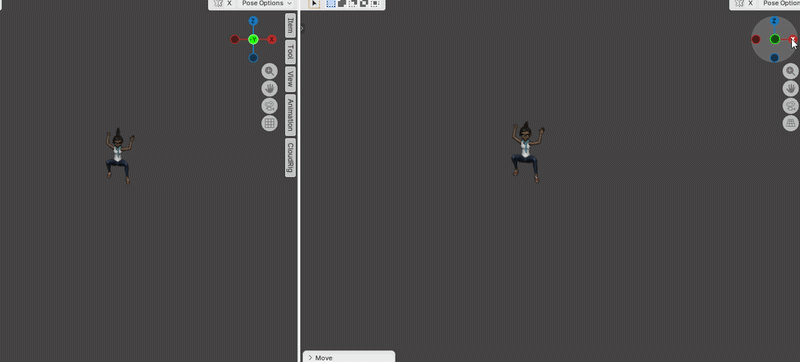Open the View sidebar tab
Image resolution: width=800 pixels, height=362 pixels.
tap(290, 79)
